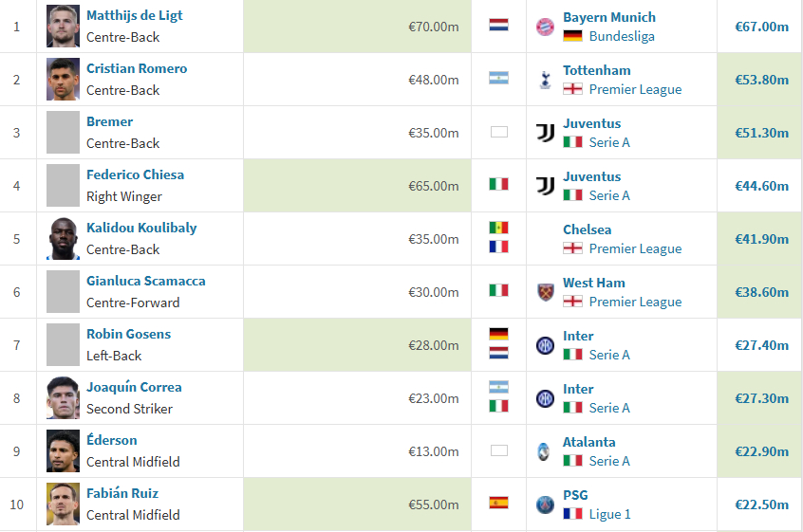
Task: Click the Tottenham club crest
Action: 545,80
